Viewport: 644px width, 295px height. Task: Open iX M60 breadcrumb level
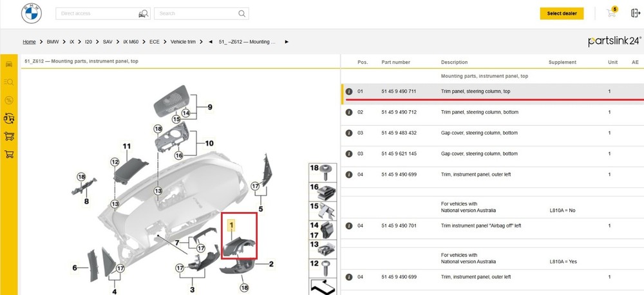click(x=131, y=42)
